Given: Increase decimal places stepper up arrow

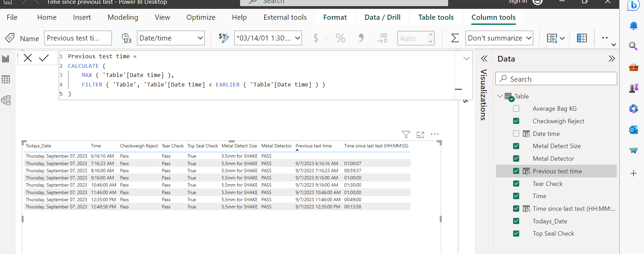Looking at the screenshot, I should (430, 34).
